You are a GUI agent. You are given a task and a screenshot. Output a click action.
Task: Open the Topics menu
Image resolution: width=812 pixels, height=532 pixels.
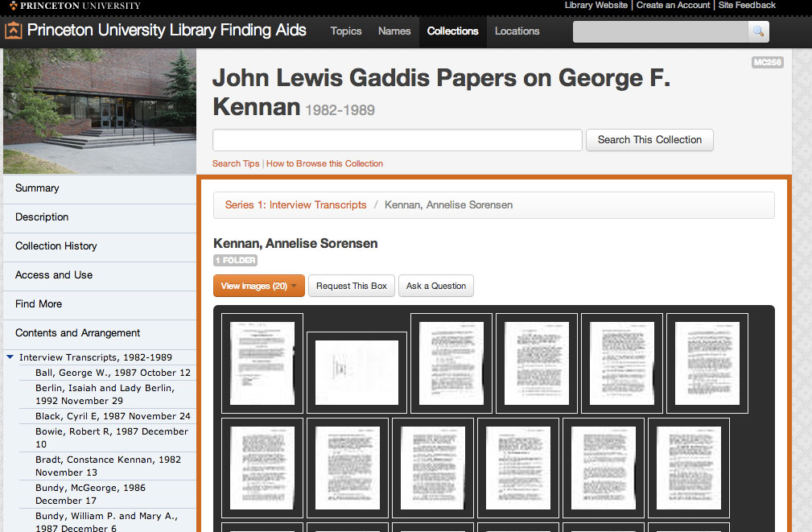(x=346, y=31)
